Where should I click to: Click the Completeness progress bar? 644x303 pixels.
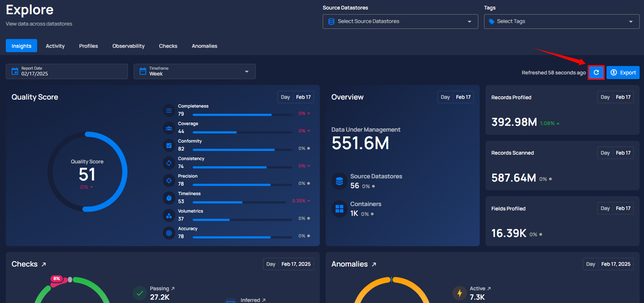[243, 115]
